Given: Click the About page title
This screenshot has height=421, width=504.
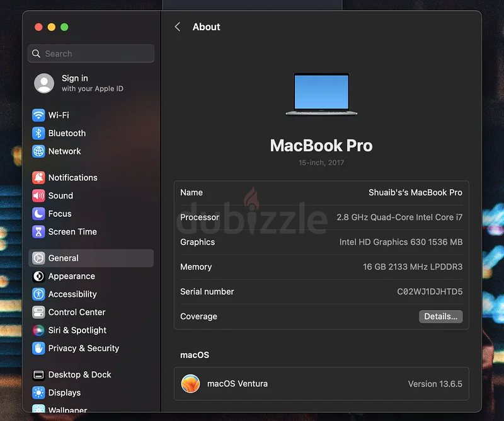Looking at the screenshot, I should click(207, 26).
